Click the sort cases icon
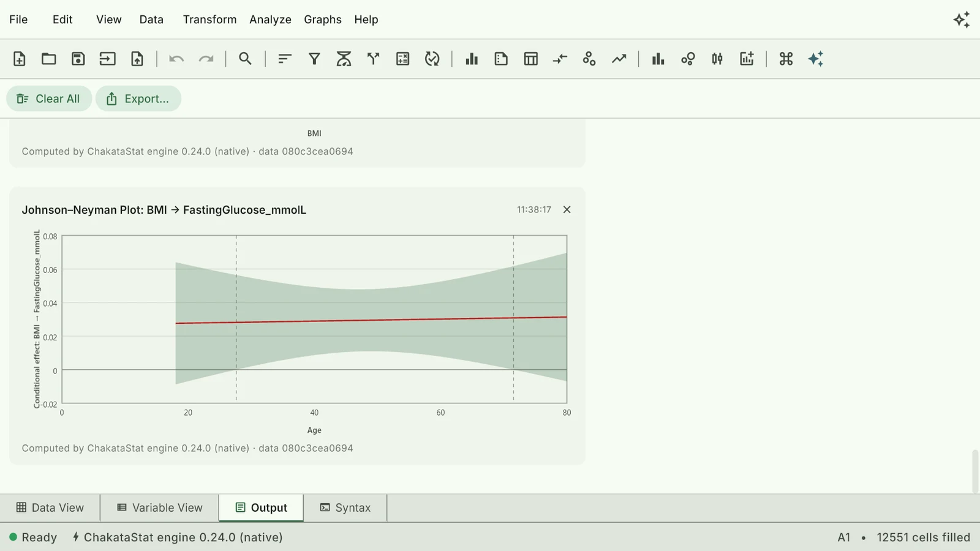The height and width of the screenshot is (551, 980). tap(285, 59)
